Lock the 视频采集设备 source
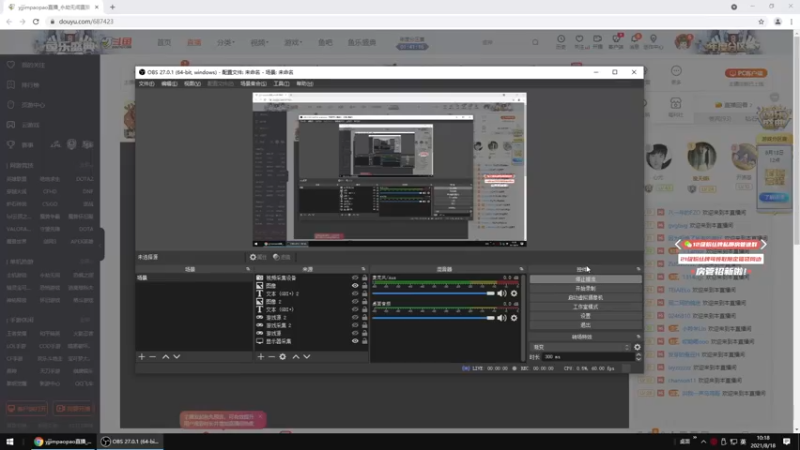The image size is (800, 450). coord(364,278)
